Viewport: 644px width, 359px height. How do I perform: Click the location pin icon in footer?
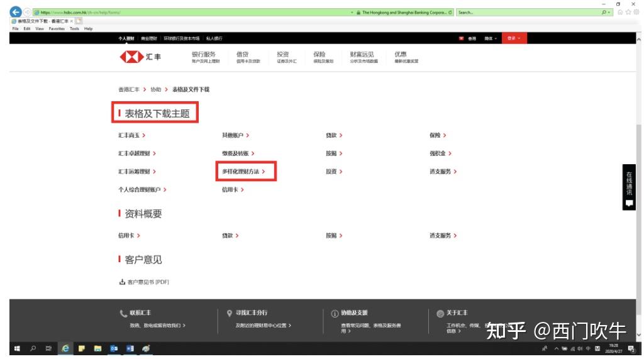(229, 313)
